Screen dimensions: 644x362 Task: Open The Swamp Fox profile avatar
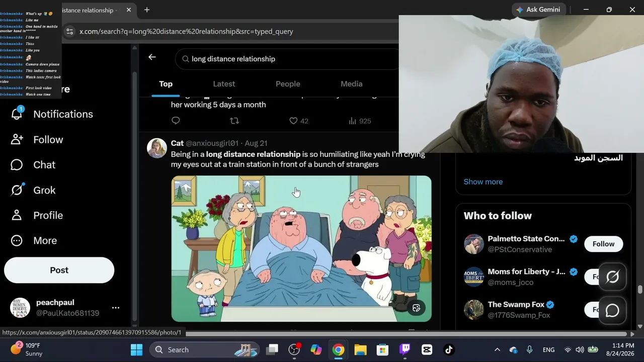click(474, 310)
